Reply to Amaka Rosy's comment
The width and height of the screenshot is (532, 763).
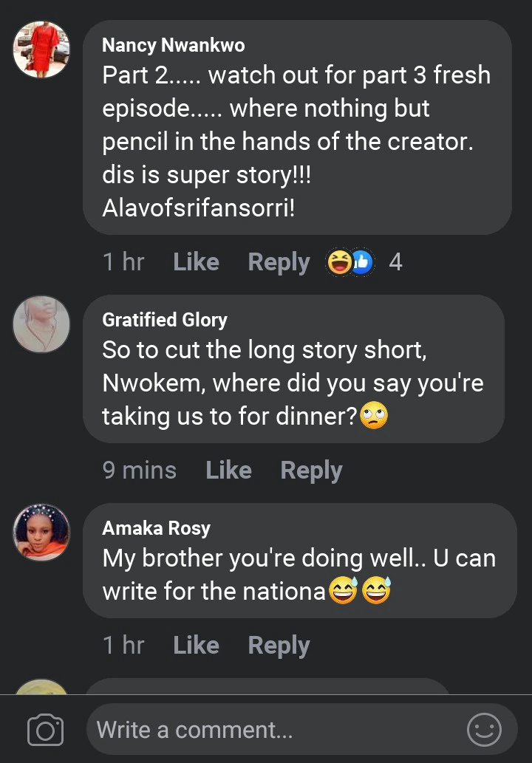click(279, 646)
